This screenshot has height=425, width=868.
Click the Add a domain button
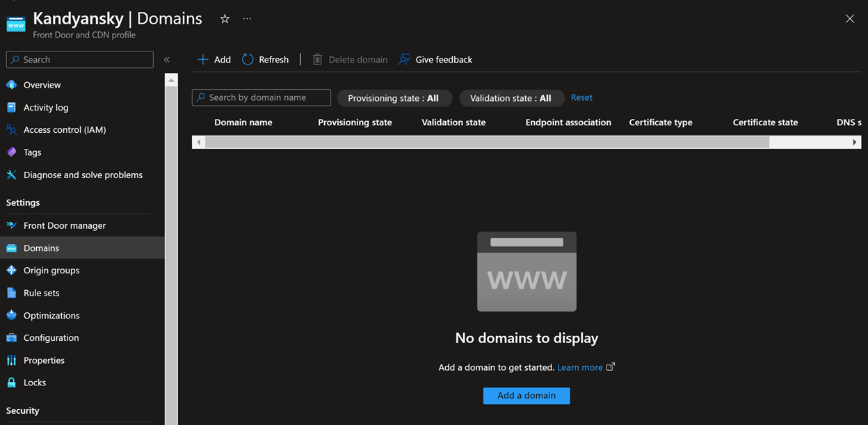pyautogui.click(x=527, y=396)
